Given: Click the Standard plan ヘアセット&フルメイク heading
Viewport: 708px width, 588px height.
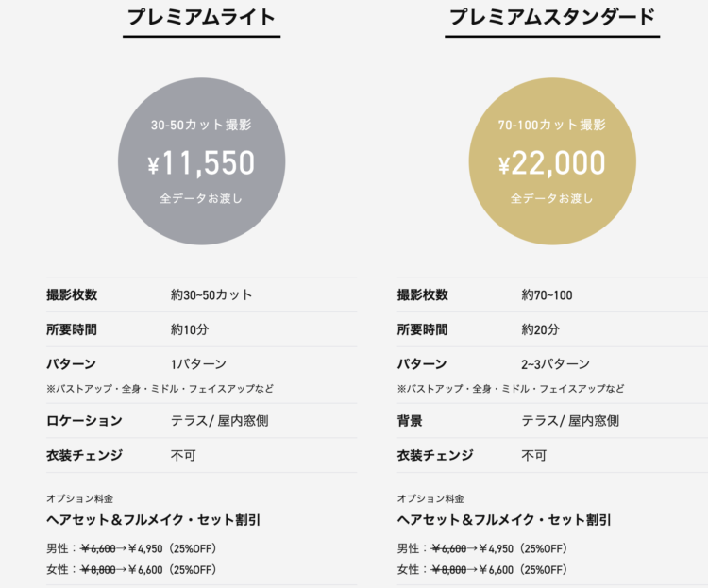Looking at the screenshot, I should coord(504,520).
